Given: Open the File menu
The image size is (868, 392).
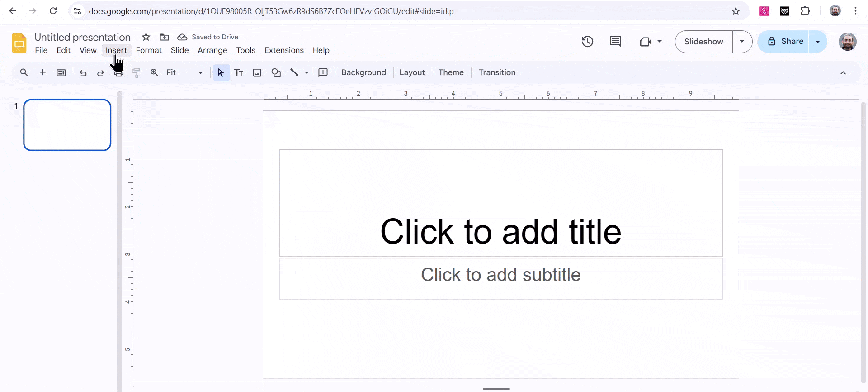Looking at the screenshot, I should click(x=41, y=50).
